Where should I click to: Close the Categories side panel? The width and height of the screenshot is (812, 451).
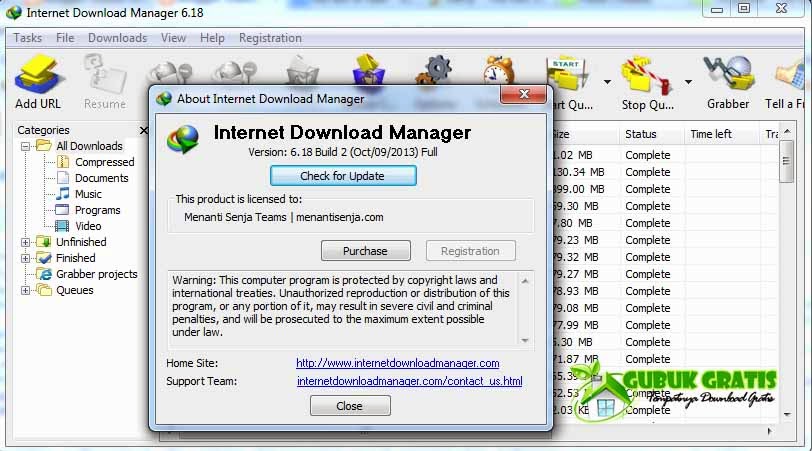tap(143, 130)
